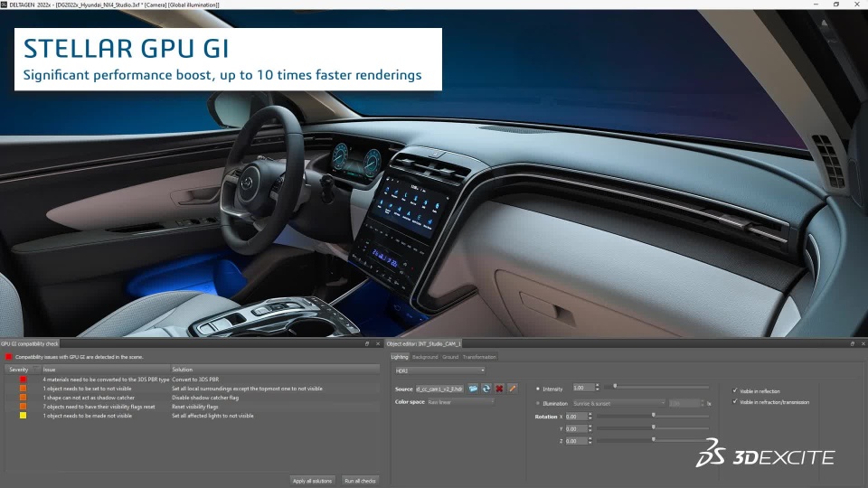Click the red compatibility issues status indicator
Screen dimensions: 868x488
tap(8, 357)
